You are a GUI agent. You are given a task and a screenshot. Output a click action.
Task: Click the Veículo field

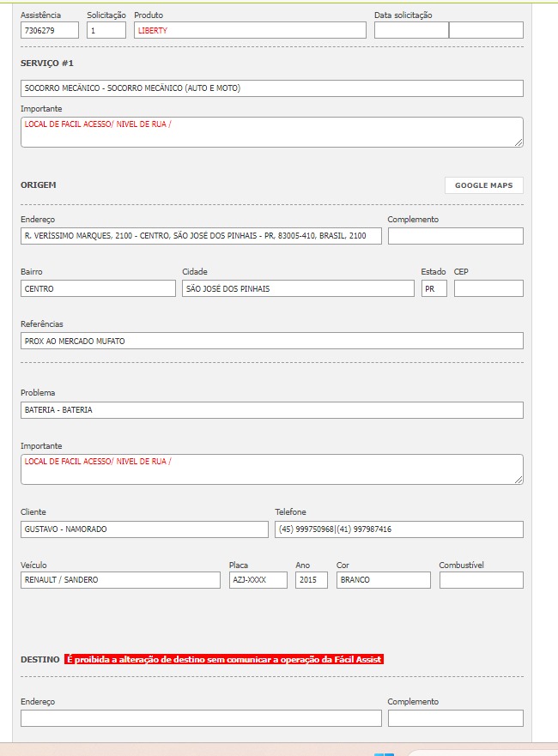coord(120,580)
